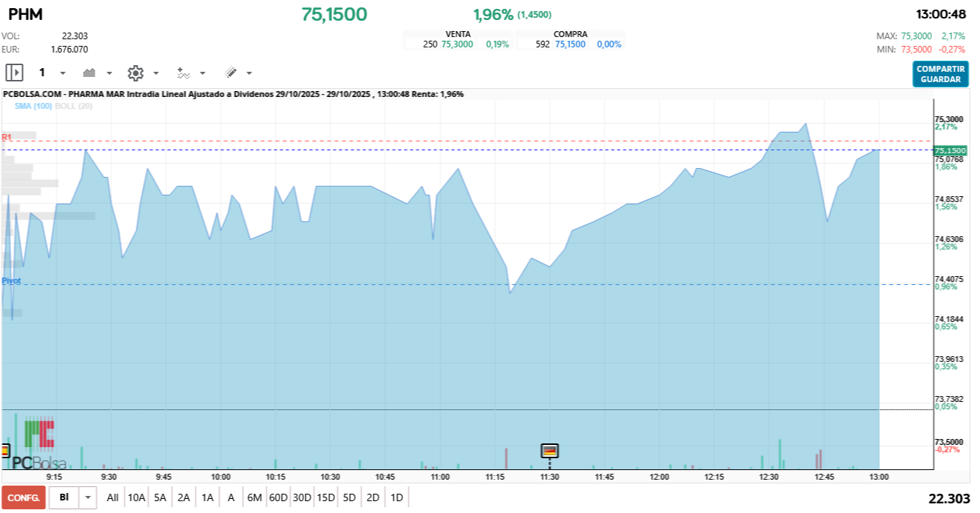Screen dimensions: 980x513
Task: Expand the interval dropdown next to 1
Action: click(62, 73)
